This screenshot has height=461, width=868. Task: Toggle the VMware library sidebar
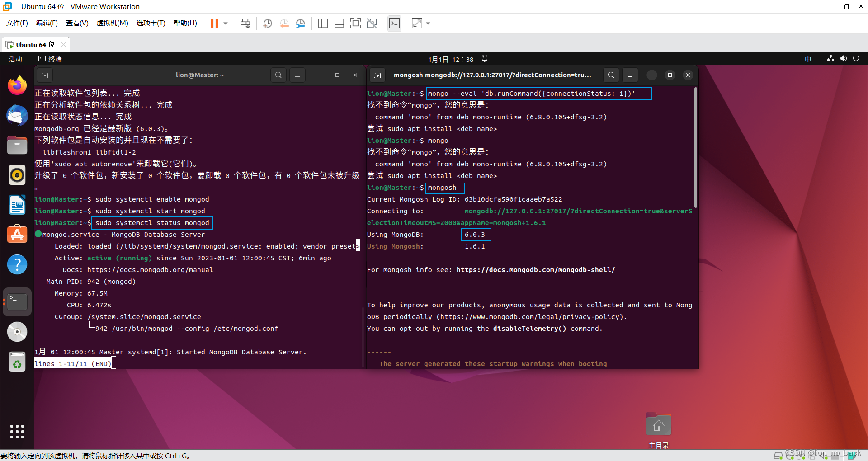(323, 23)
